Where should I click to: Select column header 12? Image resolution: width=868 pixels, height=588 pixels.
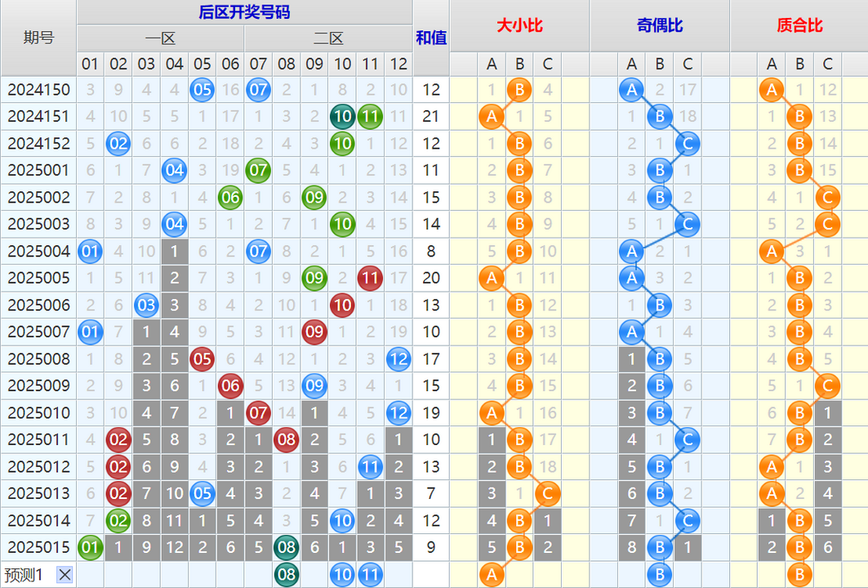398,65
